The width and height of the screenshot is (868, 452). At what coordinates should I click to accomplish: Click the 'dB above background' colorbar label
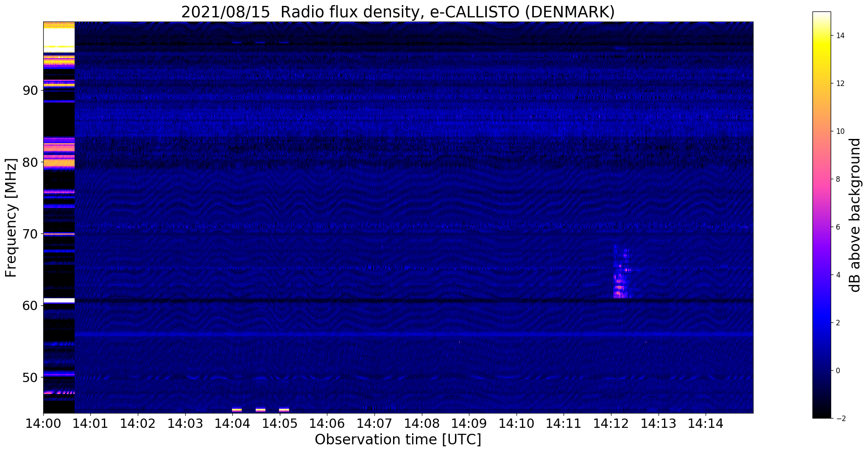(x=855, y=215)
